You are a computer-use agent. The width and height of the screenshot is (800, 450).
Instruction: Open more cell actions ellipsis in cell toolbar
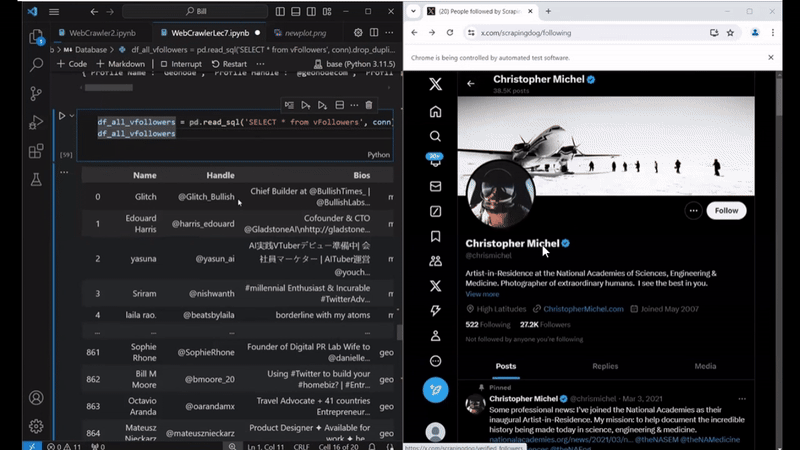354,105
